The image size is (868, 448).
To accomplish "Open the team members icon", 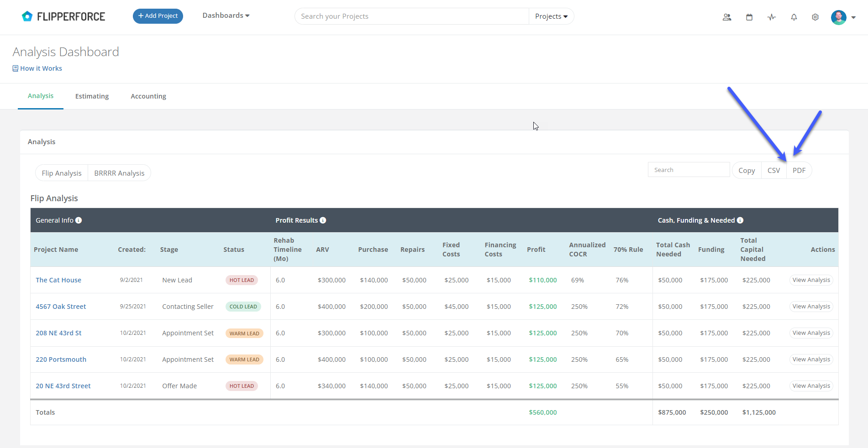I will (x=727, y=17).
